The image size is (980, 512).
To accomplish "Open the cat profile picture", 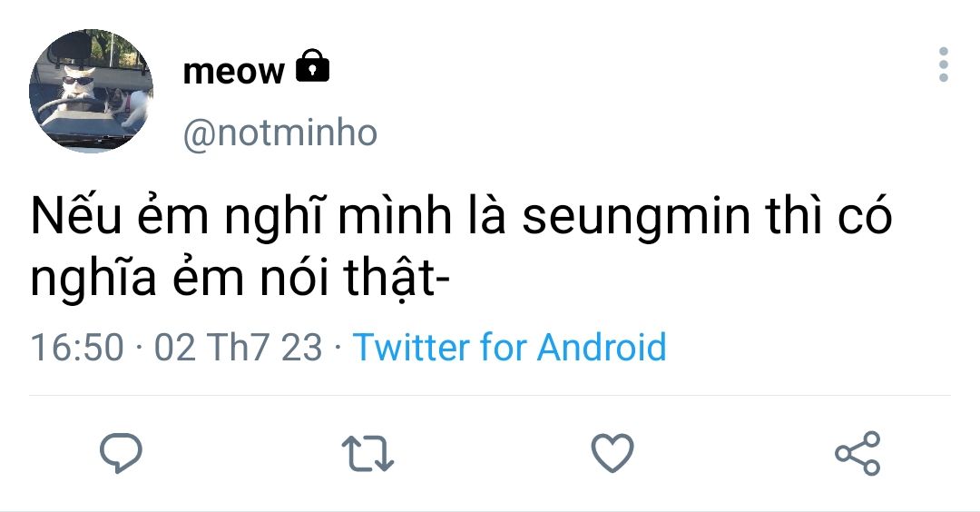I will pyautogui.click(x=91, y=91).
